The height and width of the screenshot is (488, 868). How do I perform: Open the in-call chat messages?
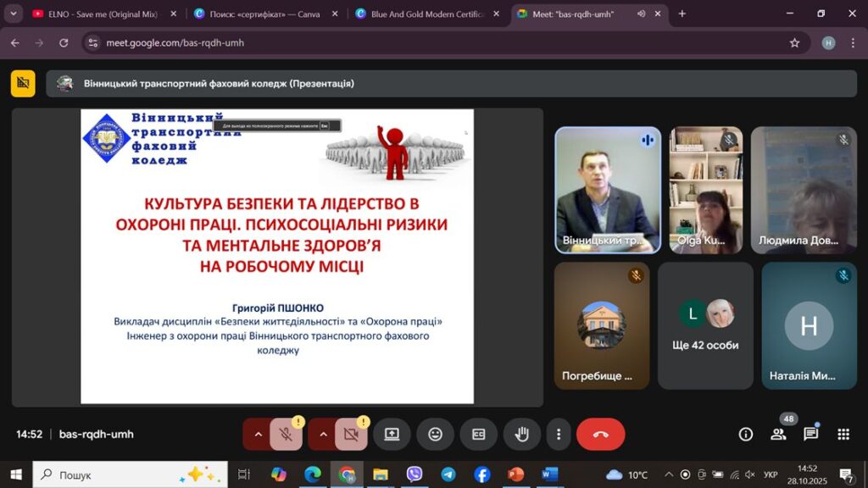[810, 435]
